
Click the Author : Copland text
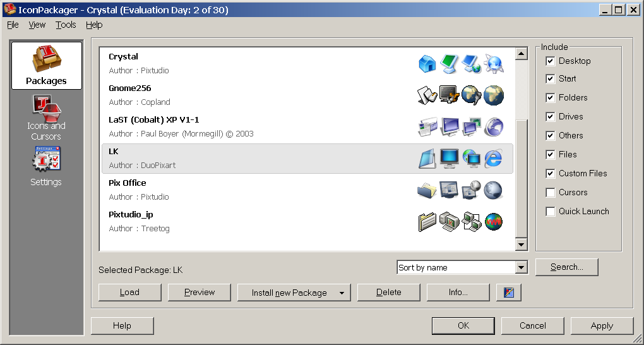tap(140, 102)
